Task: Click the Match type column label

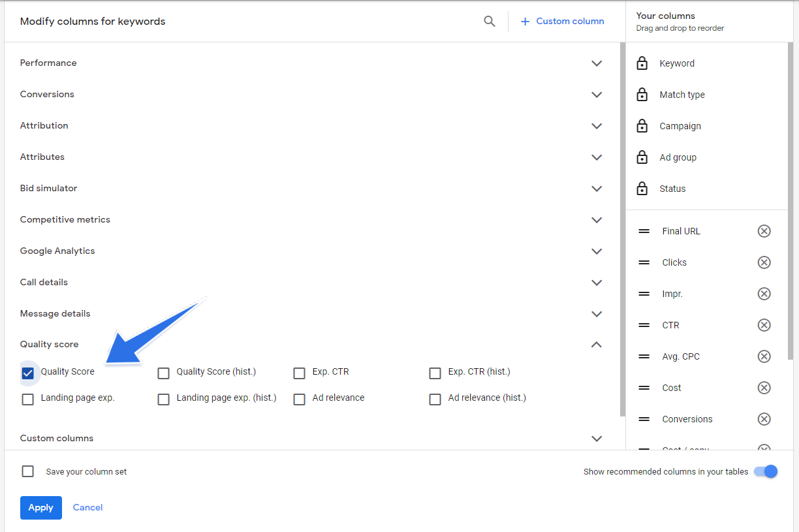Action: (682, 95)
